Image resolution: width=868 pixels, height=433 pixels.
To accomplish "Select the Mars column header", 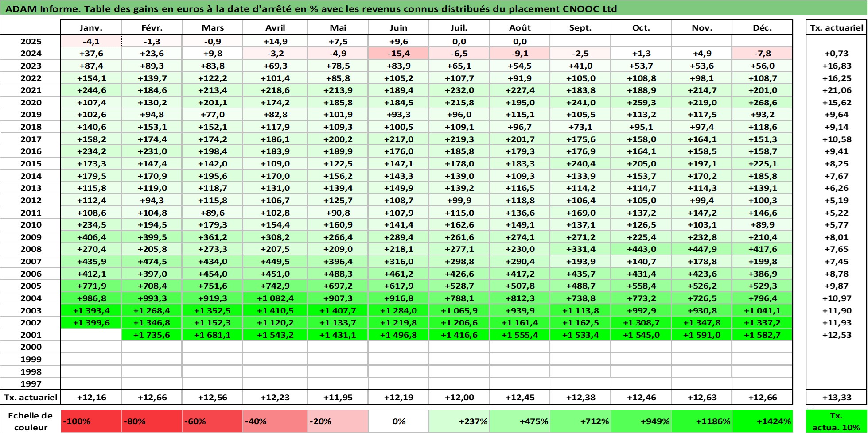I will point(212,27).
